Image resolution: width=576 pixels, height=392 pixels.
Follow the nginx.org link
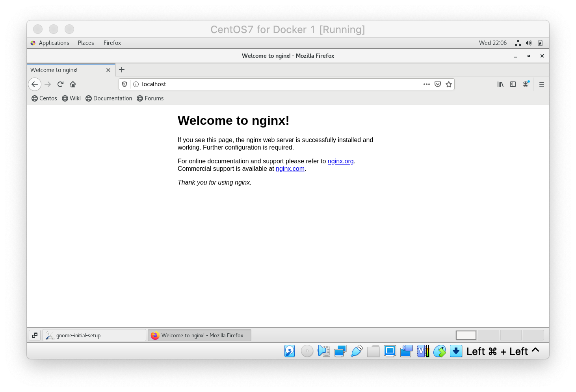tap(340, 161)
